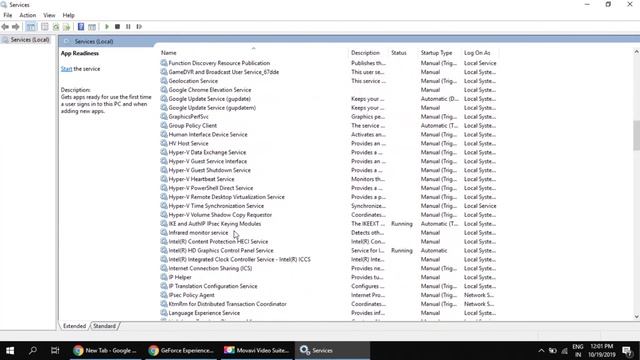Sort by the Startup Type column header
Image resolution: width=640 pixels, height=360 pixels.
436,53
